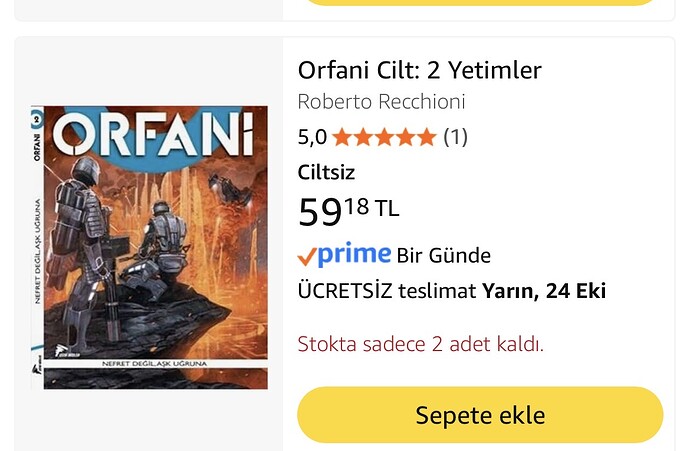The height and width of the screenshot is (451, 690).
Task: Click the volume 2 badge on book spine
Action: point(37,118)
